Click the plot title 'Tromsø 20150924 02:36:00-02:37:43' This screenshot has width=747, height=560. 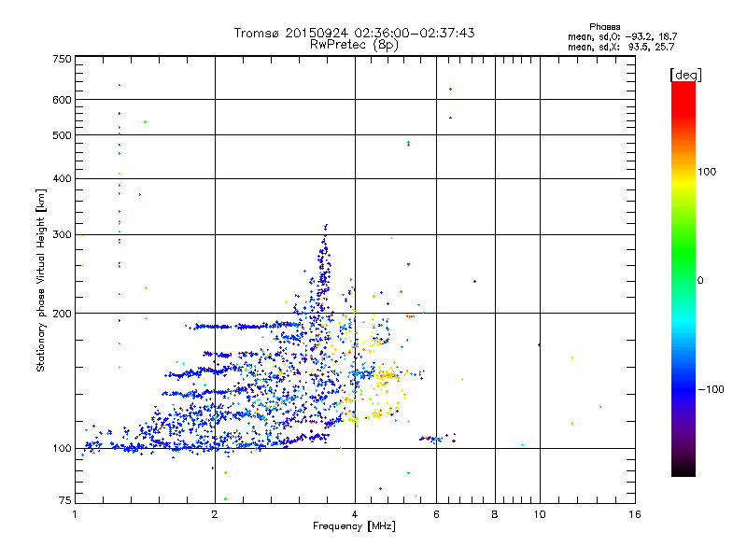pyautogui.click(x=354, y=33)
